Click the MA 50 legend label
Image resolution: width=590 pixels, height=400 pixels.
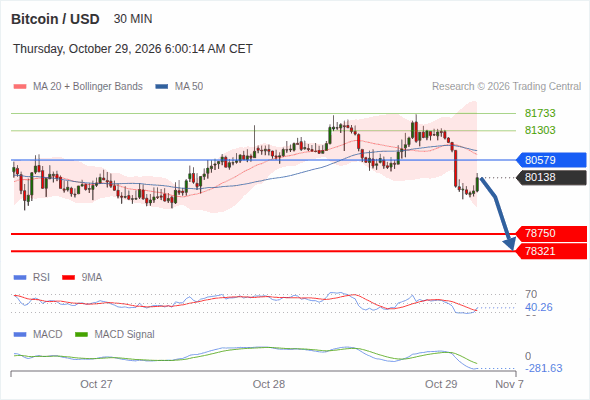189,87
